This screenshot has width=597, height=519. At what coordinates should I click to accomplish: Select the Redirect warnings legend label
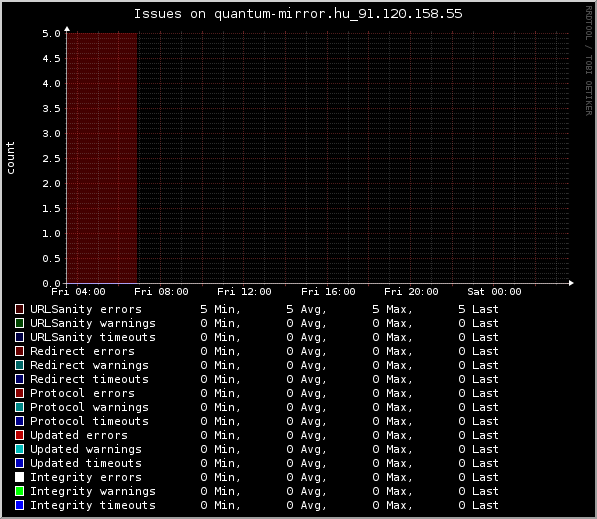(x=89, y=365)
